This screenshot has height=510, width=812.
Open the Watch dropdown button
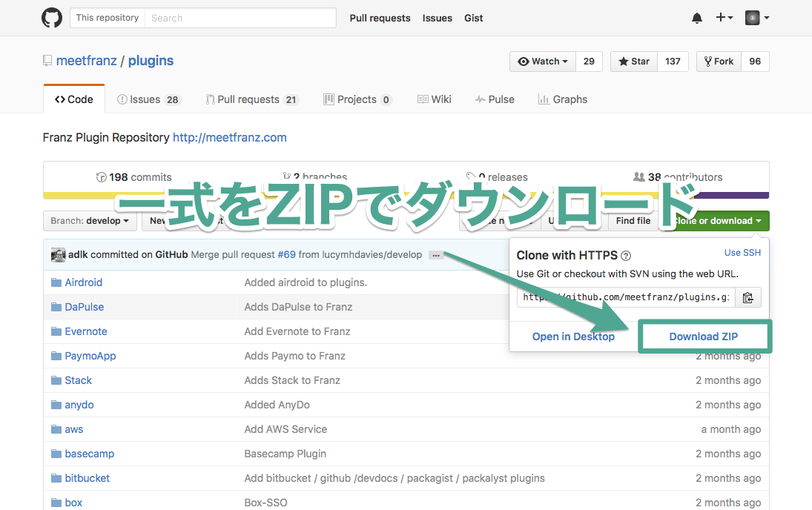[x=543, y=61]
